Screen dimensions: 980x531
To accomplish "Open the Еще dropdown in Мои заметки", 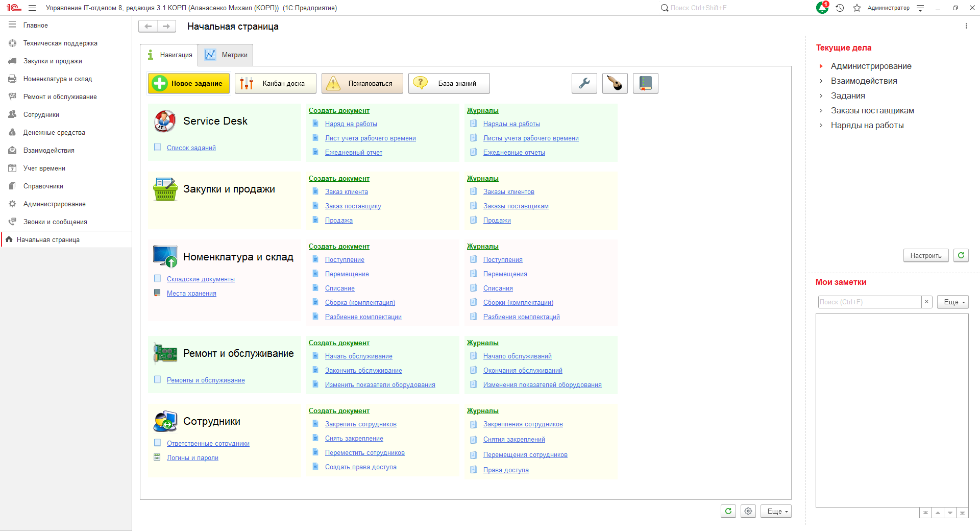I will pos(953,302).
